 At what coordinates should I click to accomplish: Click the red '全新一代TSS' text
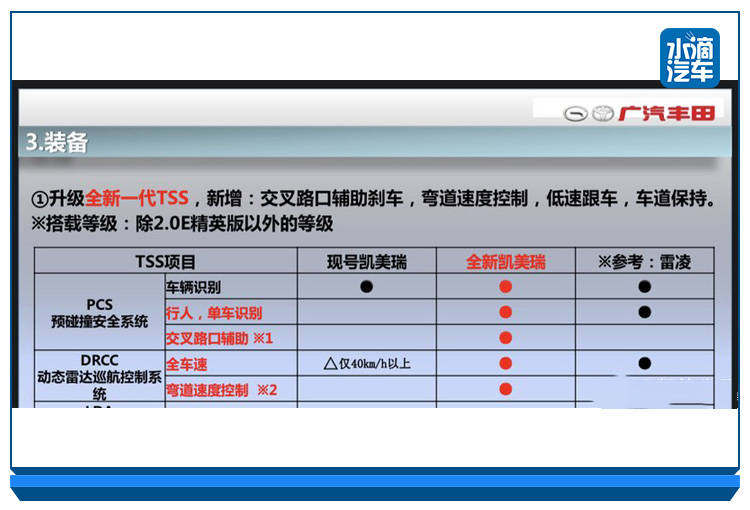137,198
